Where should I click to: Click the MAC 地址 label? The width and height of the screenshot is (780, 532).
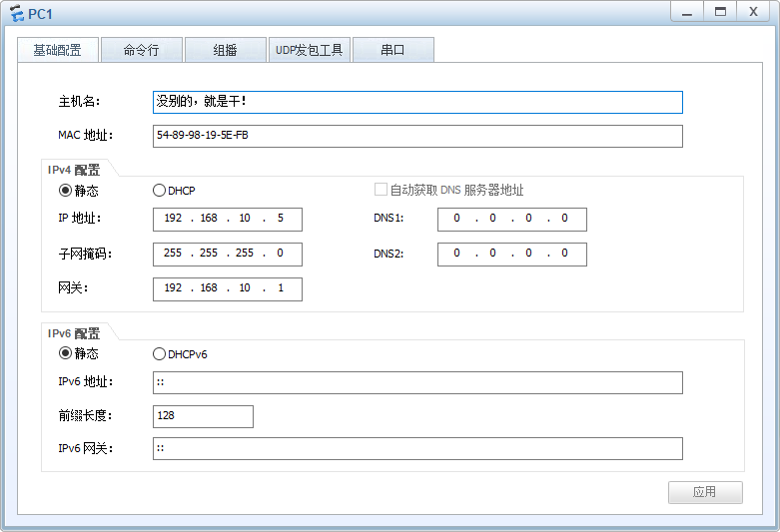[86, 135]
